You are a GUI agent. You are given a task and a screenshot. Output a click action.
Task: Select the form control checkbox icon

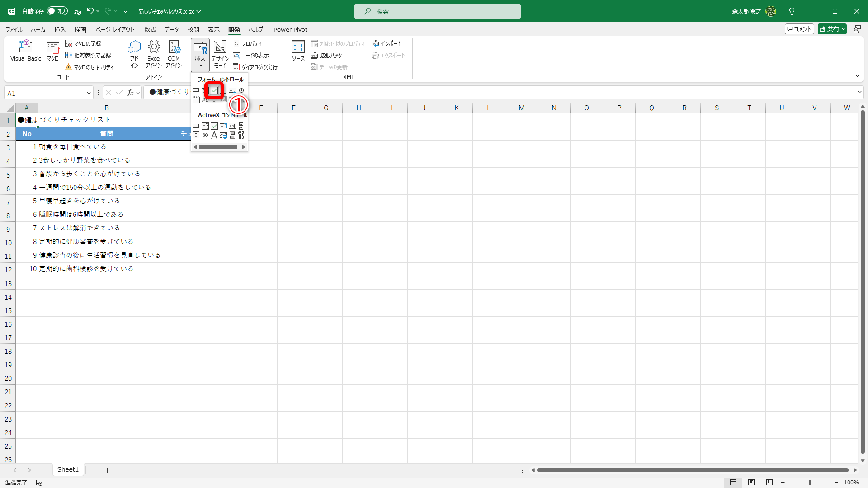tap(214, 90)
